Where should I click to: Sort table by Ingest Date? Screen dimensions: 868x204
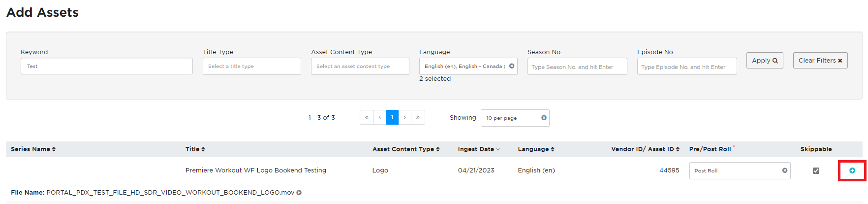point(478,149)
